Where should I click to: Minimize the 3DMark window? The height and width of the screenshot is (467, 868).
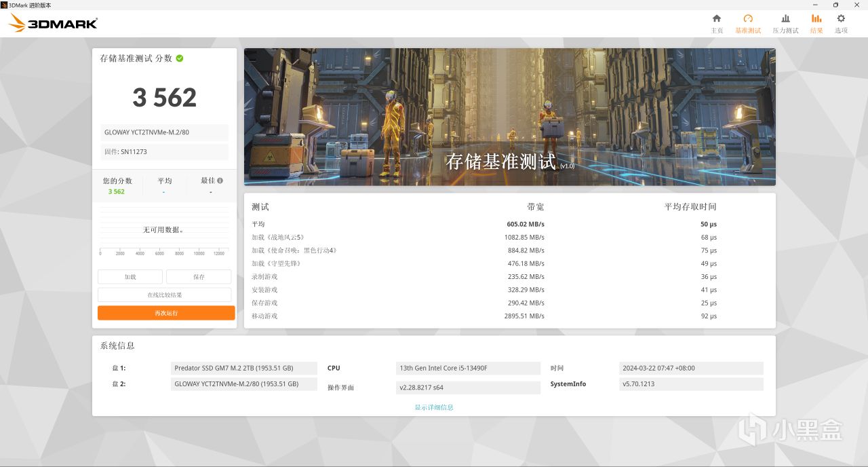pos(816,5)
